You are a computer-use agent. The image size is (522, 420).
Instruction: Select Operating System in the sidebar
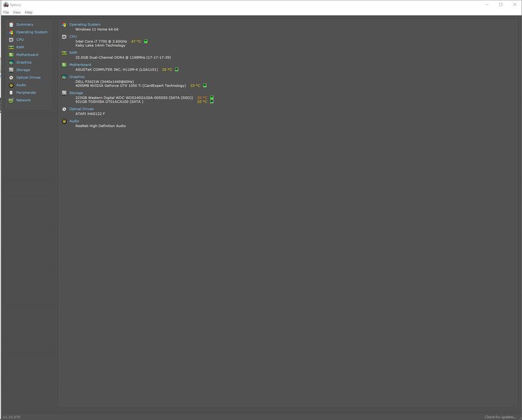32,32
